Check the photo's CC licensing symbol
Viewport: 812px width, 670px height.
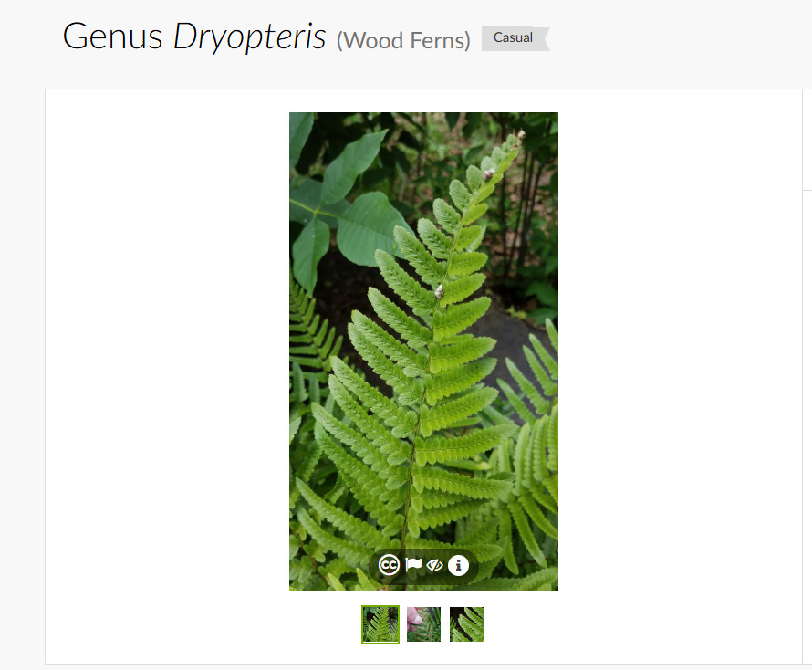tap(389, 565)
